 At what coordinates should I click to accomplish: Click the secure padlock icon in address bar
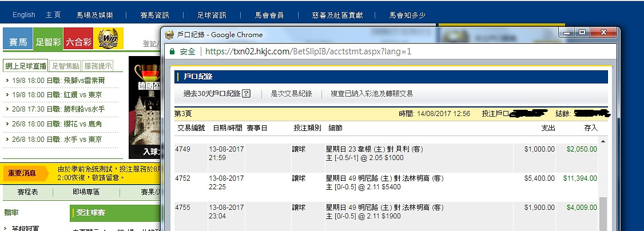point(173,51)
